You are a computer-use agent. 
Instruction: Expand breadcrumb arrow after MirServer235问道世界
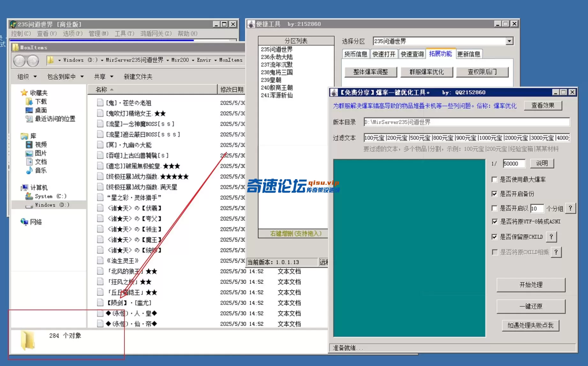tap(167, 60)
